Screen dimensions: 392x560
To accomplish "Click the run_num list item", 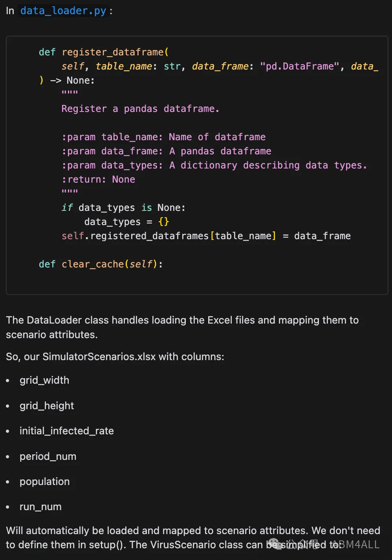I will pos(40,507).
